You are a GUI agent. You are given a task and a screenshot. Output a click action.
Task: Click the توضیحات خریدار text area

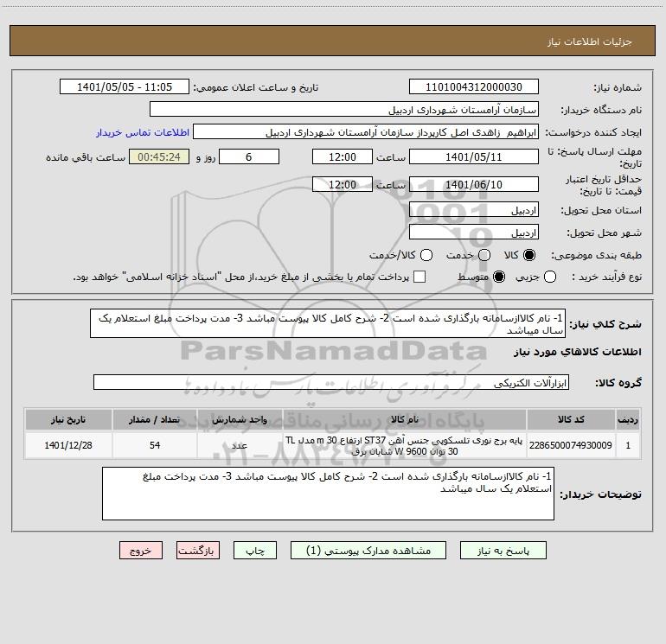click(328, 494)
